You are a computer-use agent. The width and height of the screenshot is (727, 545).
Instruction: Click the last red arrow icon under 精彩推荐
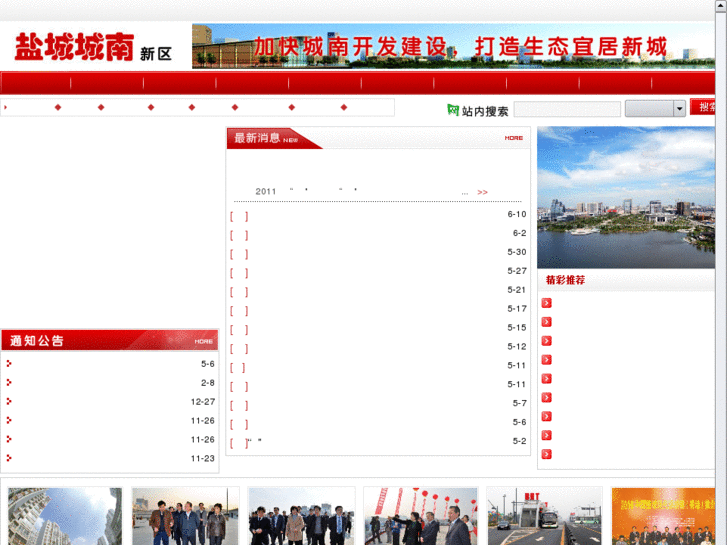tap(547, 454)
